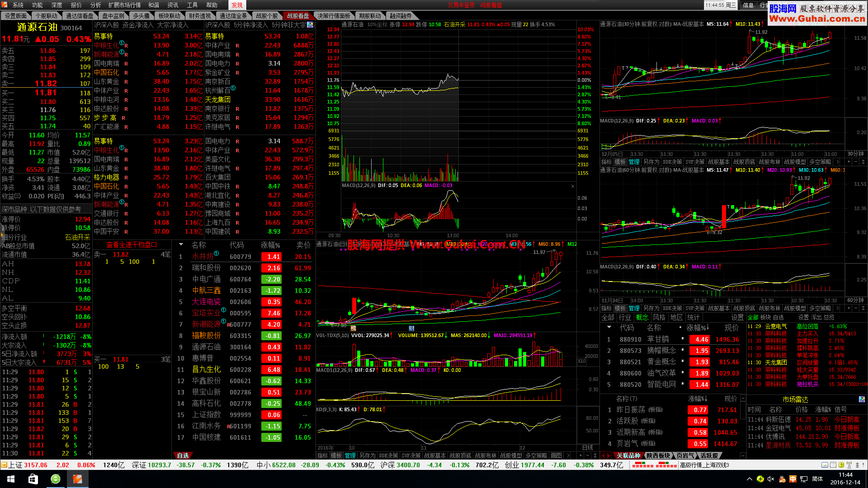Switch to the 财务透视 layout tab
Viewport: 868px width, 488px height.
[x=199, y=16]
